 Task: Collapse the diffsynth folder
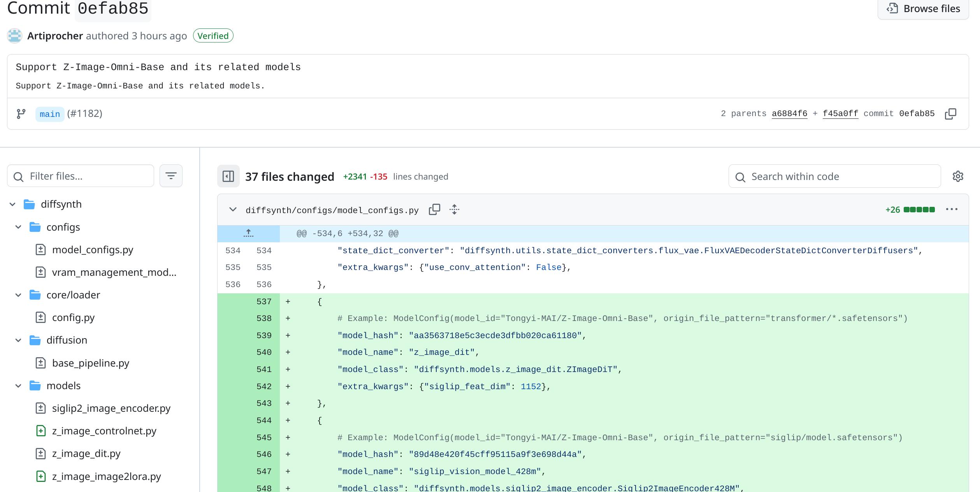pos(12,204)
